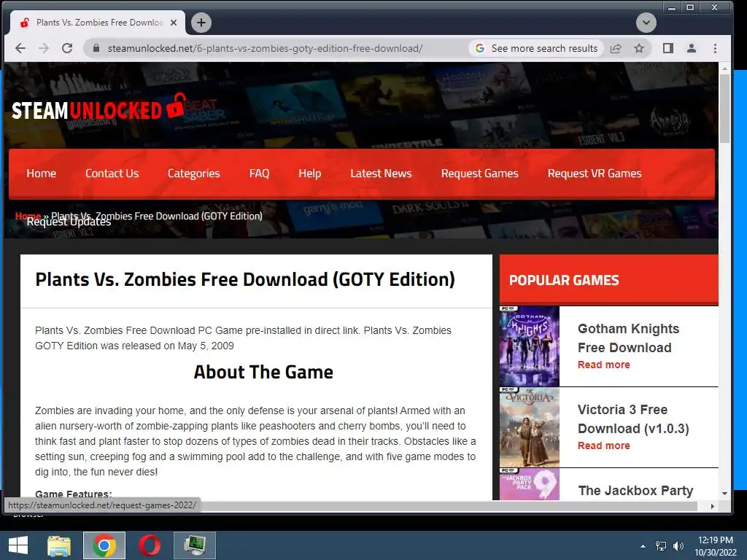Click the SteamUnlocked site logo
The image size is (747, 560).
98,108
